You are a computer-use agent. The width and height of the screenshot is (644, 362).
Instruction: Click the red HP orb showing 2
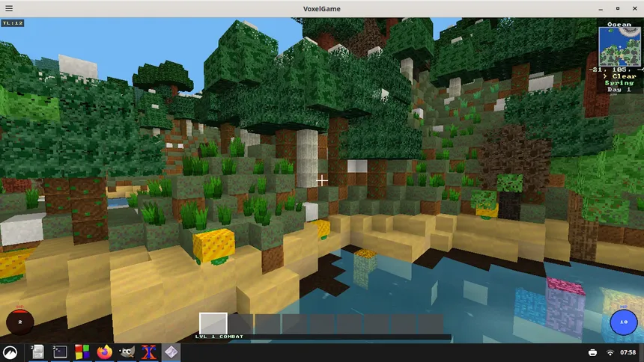coord(19,322)
